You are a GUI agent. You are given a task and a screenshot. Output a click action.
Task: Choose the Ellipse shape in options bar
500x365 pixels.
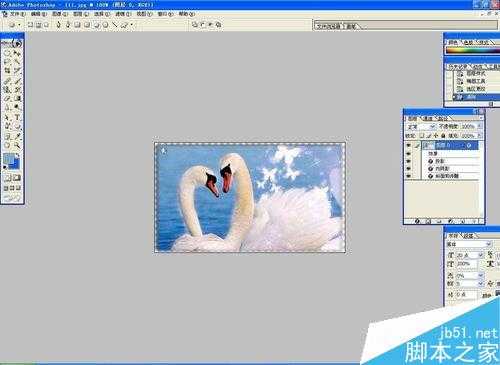[97, 24]
